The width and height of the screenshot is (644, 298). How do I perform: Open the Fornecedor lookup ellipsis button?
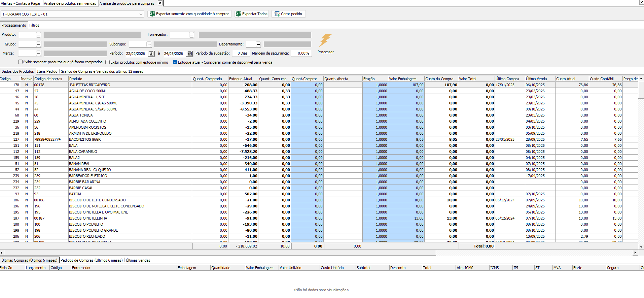(x=191, y=35)
